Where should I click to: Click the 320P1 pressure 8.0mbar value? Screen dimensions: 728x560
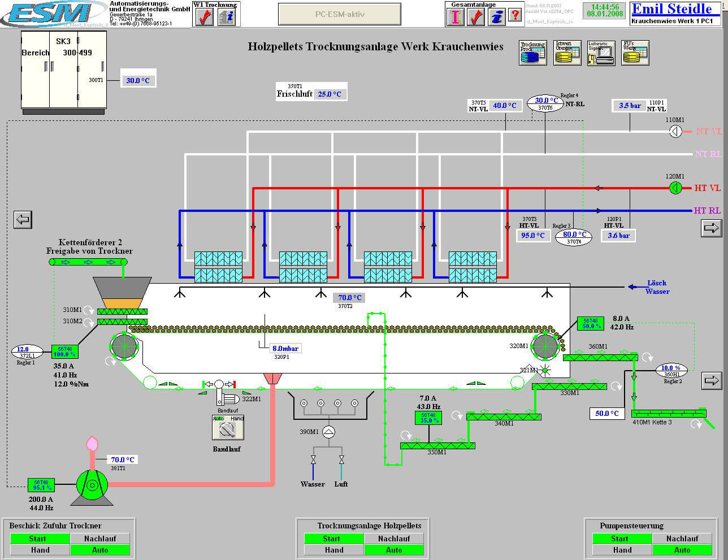(285, 349)
